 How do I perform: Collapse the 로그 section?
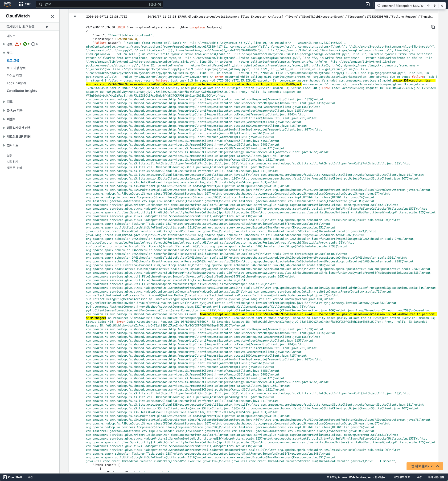[x=4, y=53]
